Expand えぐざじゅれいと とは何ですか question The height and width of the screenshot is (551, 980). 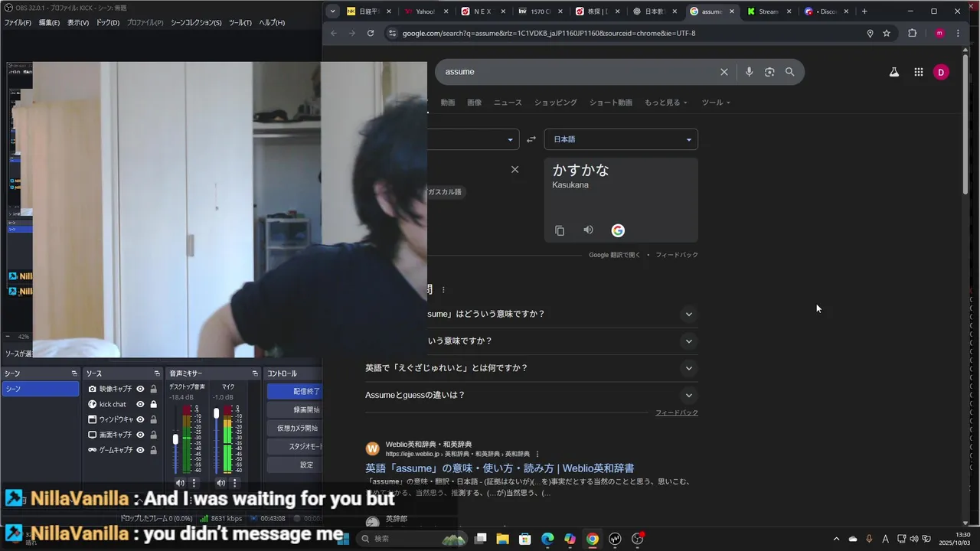click(688, 368)
